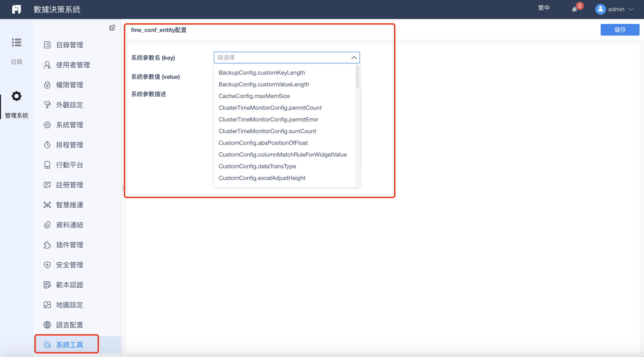
Task: Choose CustomConfig.excelAdjustHeight from list
Action: coord(284,178)
